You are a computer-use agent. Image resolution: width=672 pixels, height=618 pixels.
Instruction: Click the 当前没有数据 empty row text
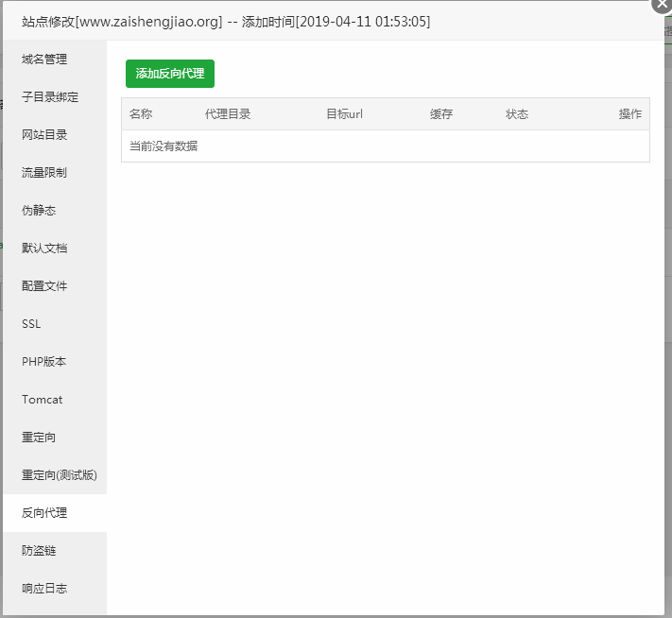point(164,146)
